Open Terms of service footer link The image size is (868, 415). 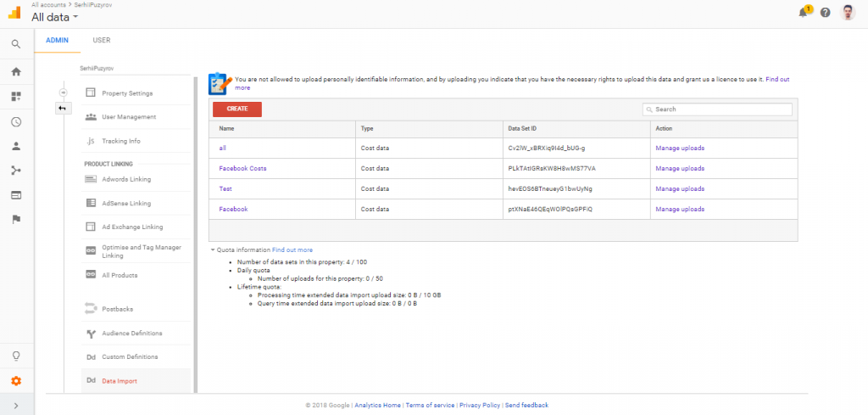click(x=430, y=405)
